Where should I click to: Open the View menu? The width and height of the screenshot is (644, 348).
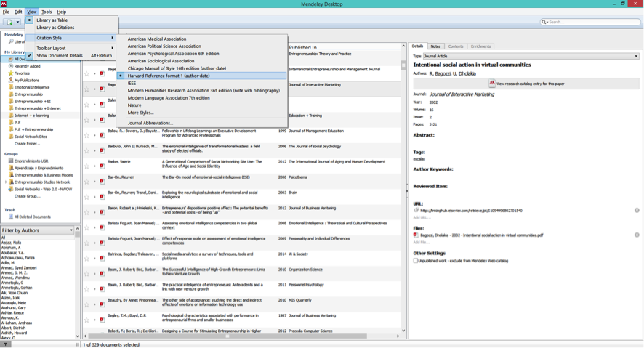[32, 12]
